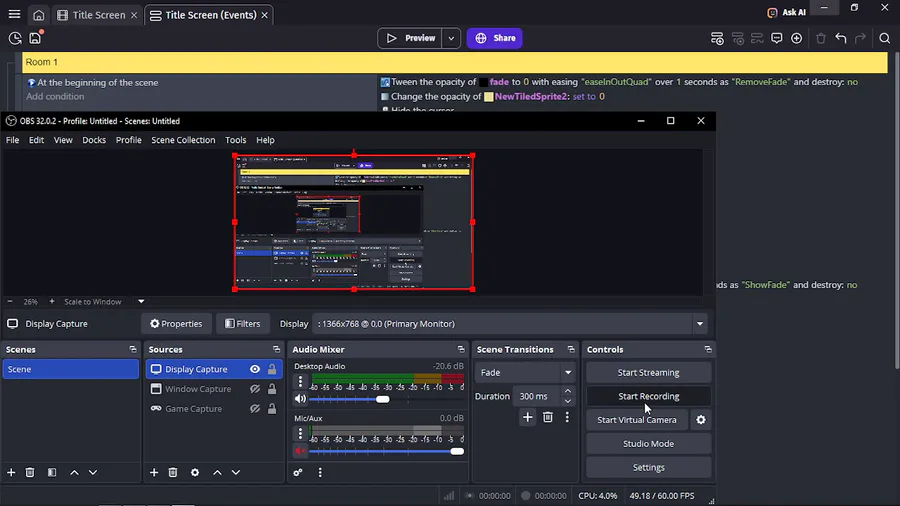The image size is (900, 506).
Task: Add scene transition plus button
Action: coord(527,417)
